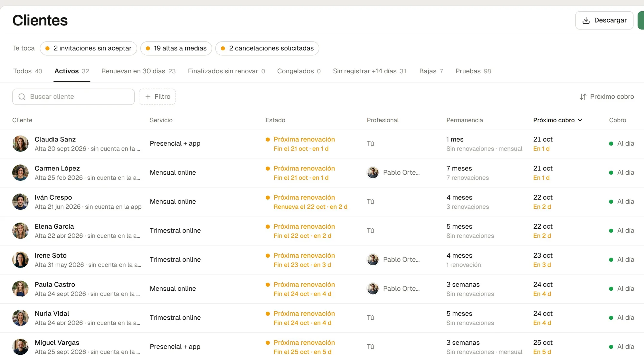Screen dimensions: 644x356
Task: Switch to the Congelados tab
Action: (299, 71)
